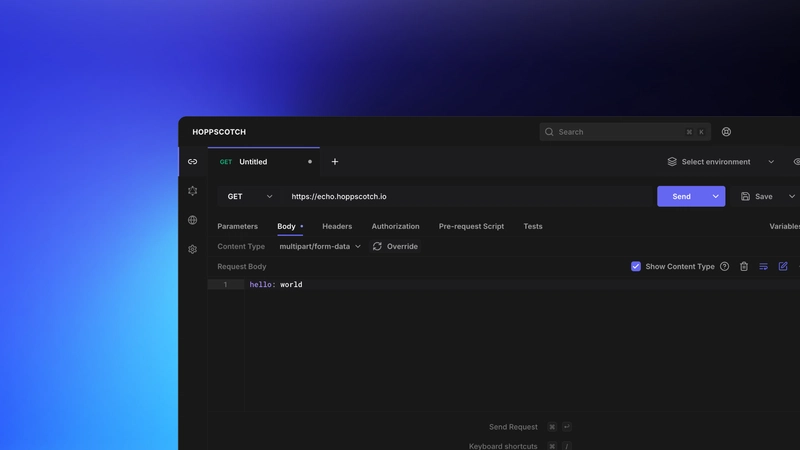
Task: Expand the Send button options arrow
Action: point(715,196)
